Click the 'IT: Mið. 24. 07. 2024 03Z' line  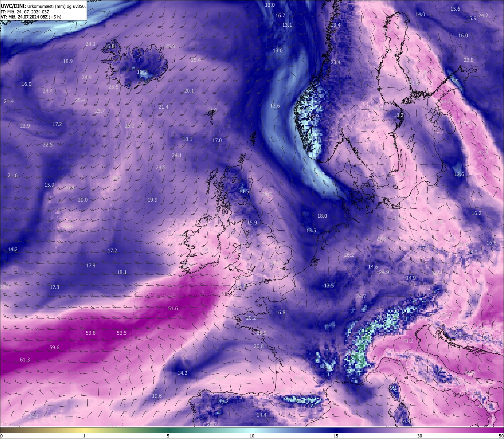25,11
